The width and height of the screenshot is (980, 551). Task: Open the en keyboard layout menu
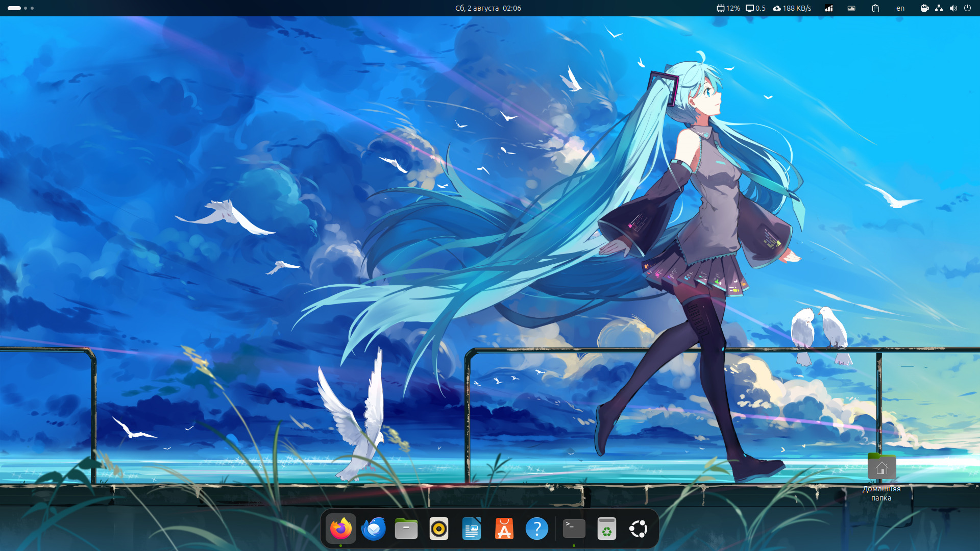900,8
